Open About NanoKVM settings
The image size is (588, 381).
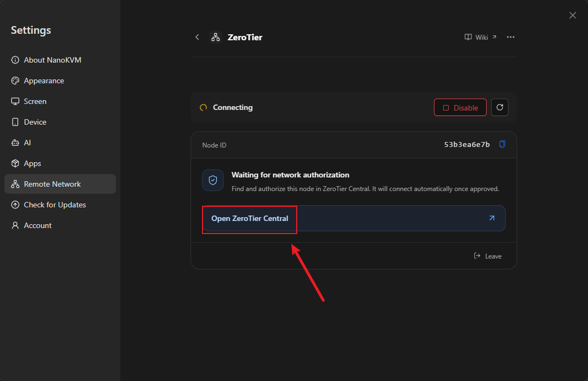tap(60, 60)
